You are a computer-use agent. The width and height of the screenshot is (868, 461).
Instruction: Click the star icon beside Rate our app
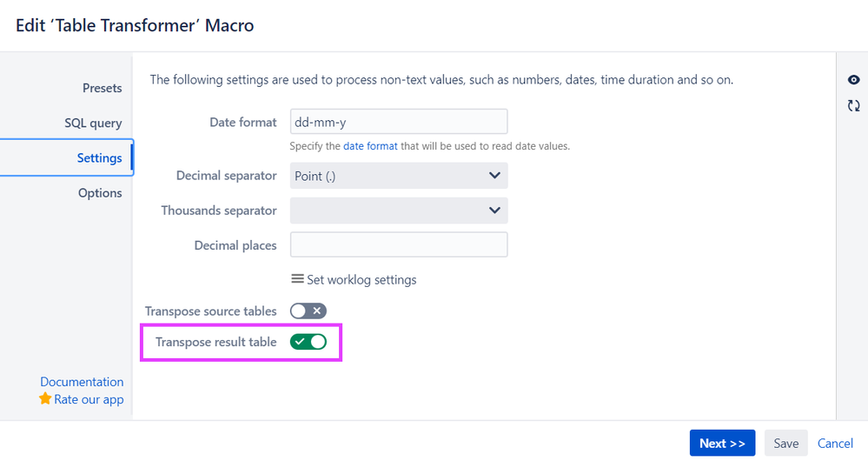[x=45, y=399]
